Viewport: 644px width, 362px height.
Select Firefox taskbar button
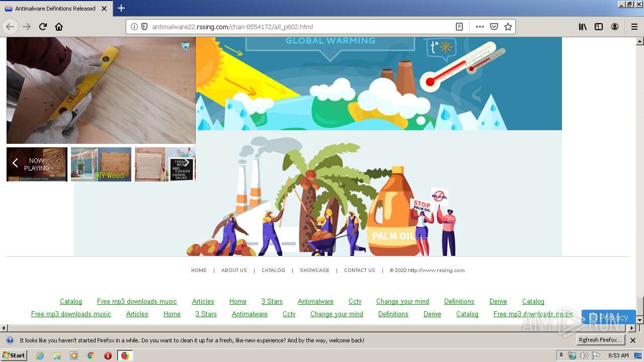tap(125, 355)
